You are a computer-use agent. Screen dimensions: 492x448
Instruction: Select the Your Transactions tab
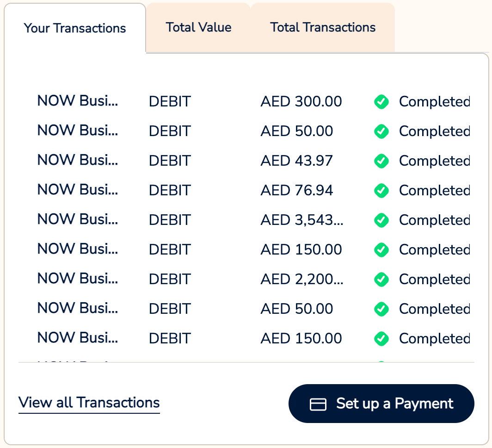click(x=75, y=28)
